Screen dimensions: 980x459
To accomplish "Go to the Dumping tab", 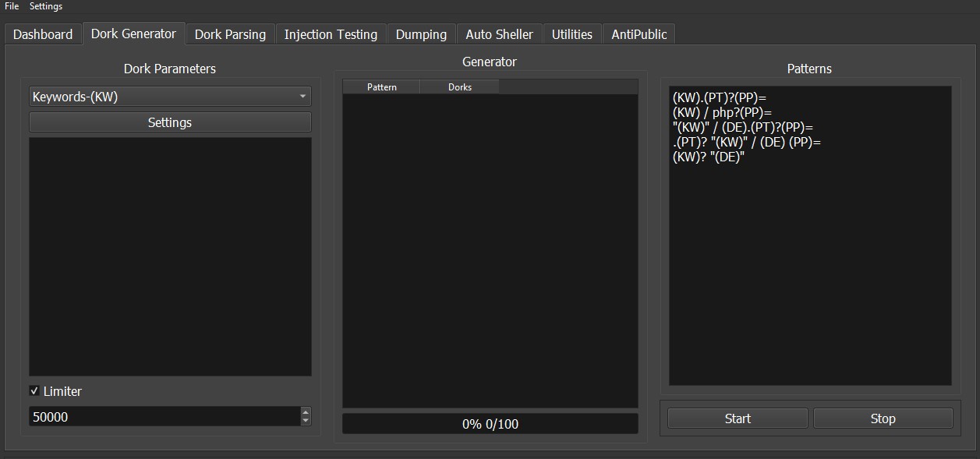I will coord(421,34).
